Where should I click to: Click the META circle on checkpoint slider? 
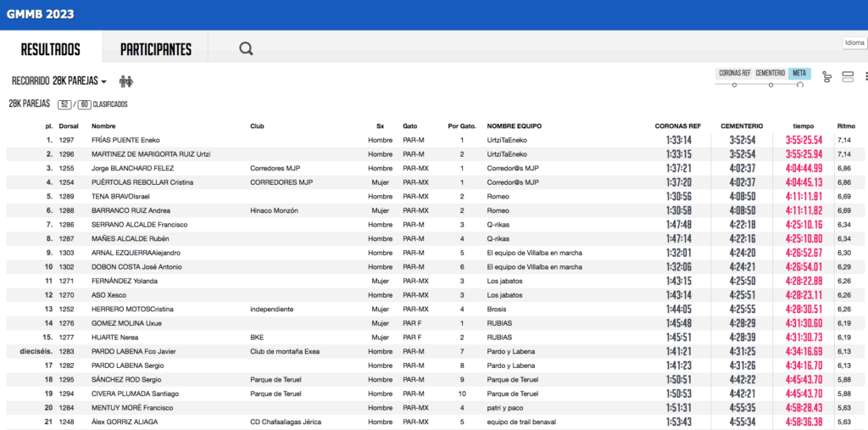point(798,84)
